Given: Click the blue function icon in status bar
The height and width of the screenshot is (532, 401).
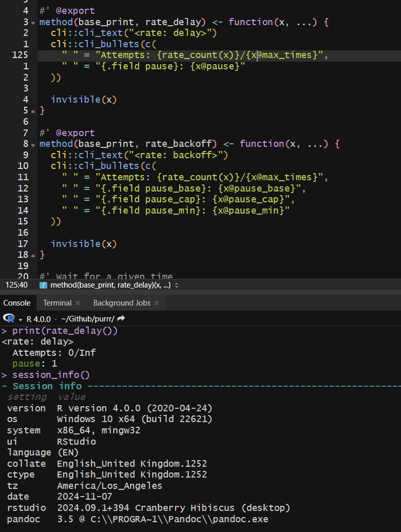Looking at the screenshot, I should click(44, 285).
